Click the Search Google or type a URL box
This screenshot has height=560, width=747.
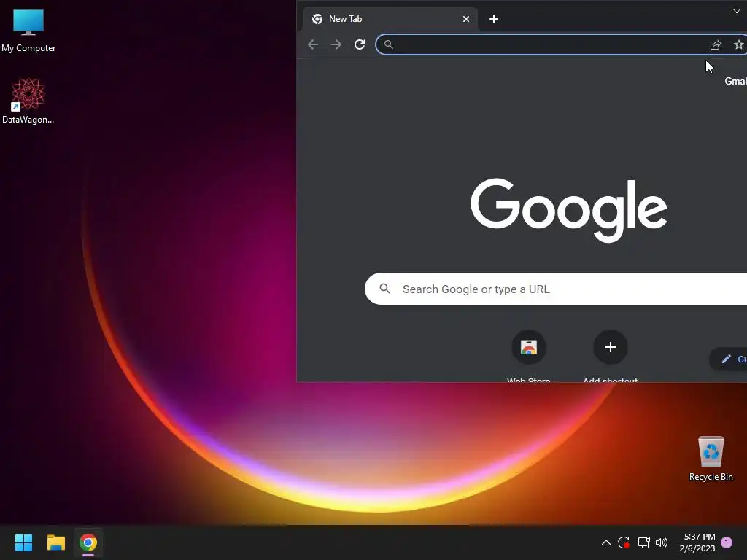555,289
